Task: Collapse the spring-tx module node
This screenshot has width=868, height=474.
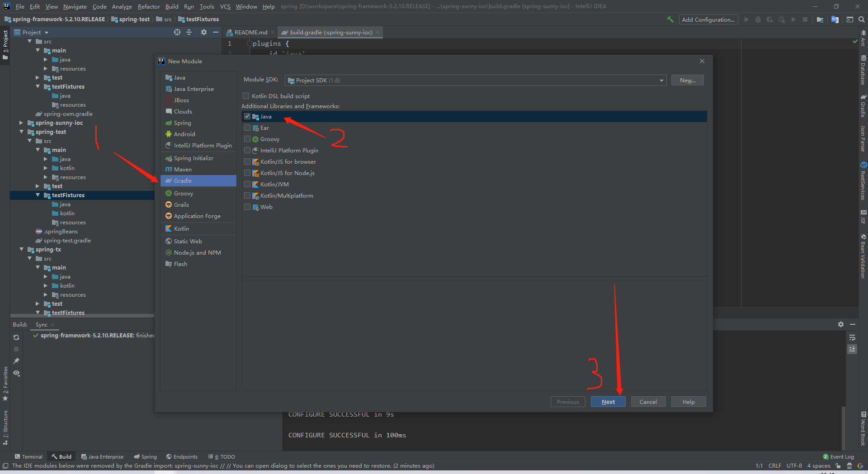Action: [21, 249]
